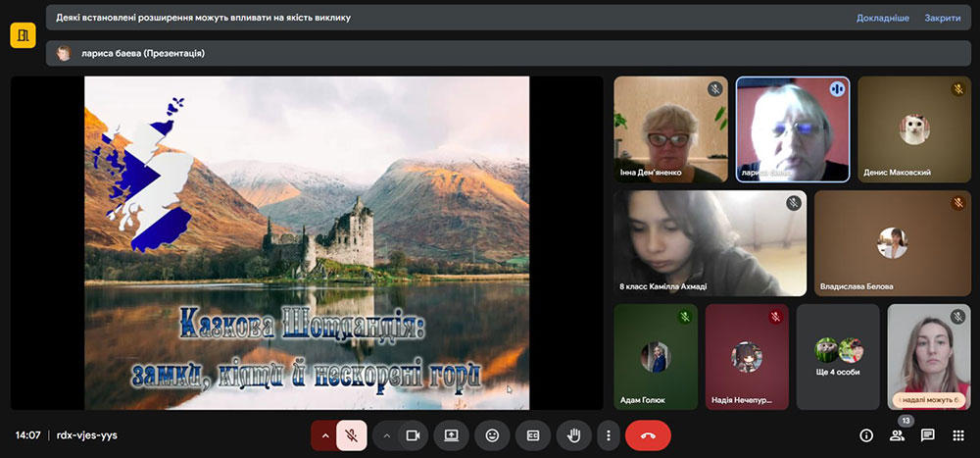Open the Ще 4 особи tile

click(838, 356)
